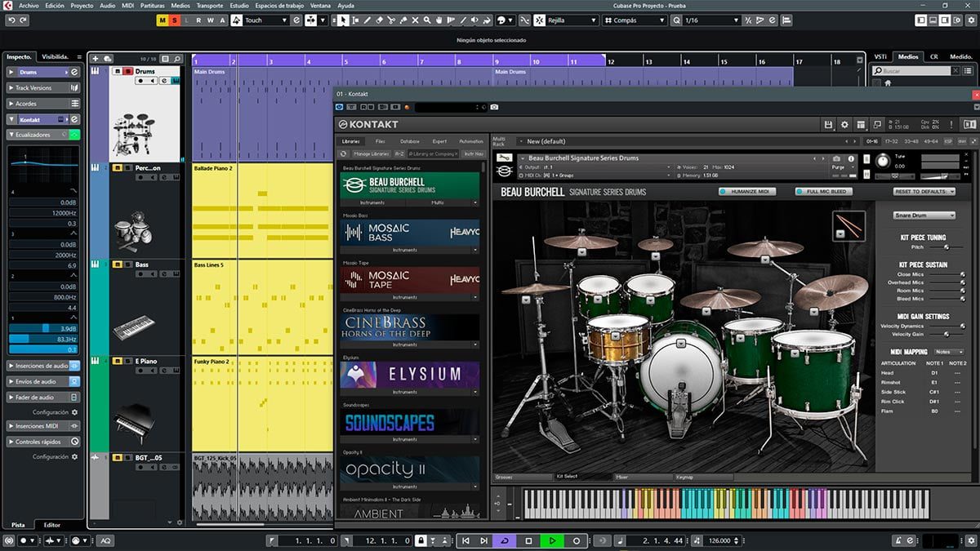This screenshot has width=980, height=551.
Task: Select the hand Comp tool
Action: pyautogui.click(x=439, y=20)
